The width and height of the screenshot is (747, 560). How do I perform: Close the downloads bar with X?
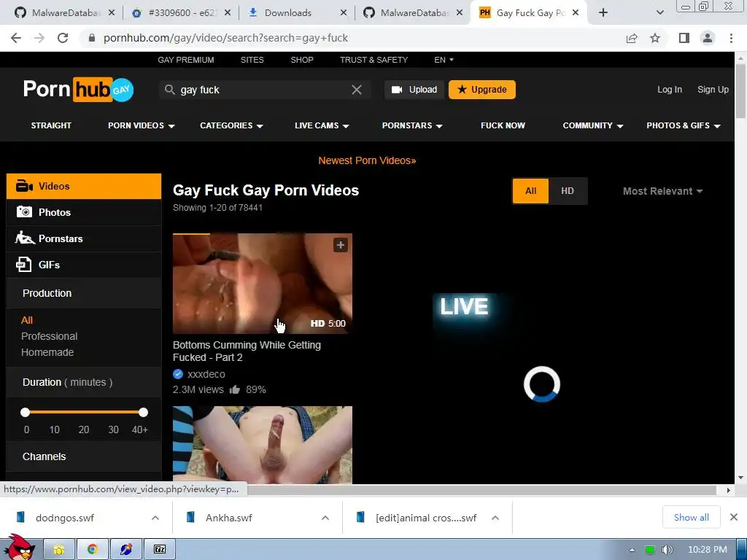point(734,517)
